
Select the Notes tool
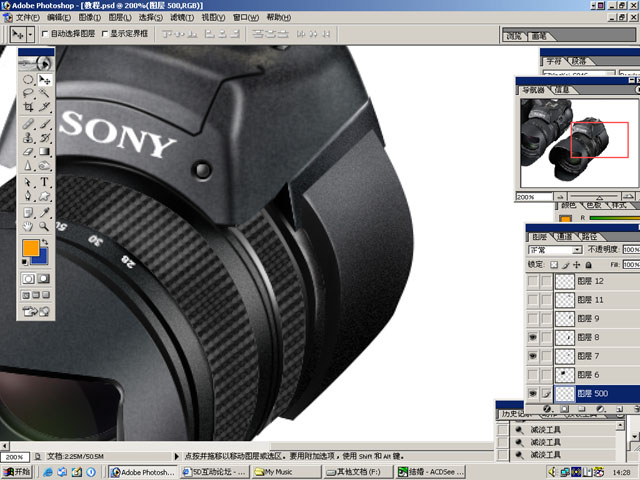tap(28, 212)
